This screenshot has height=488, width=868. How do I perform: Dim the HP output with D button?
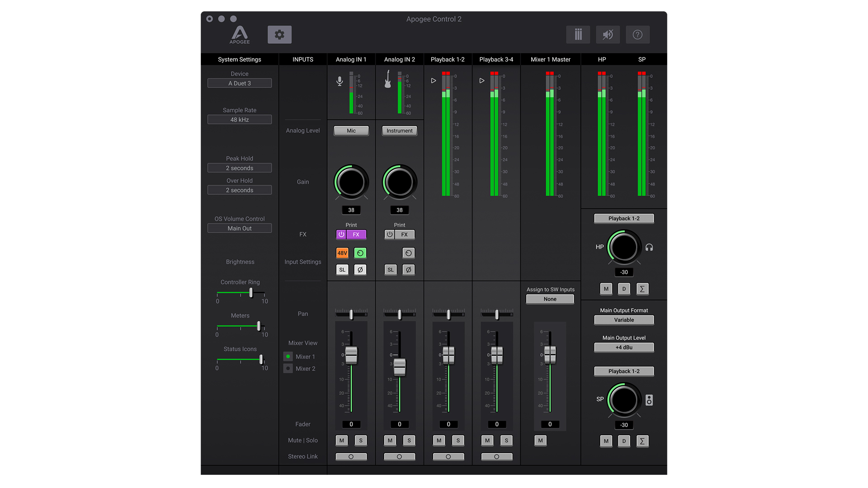pos(624,289)
